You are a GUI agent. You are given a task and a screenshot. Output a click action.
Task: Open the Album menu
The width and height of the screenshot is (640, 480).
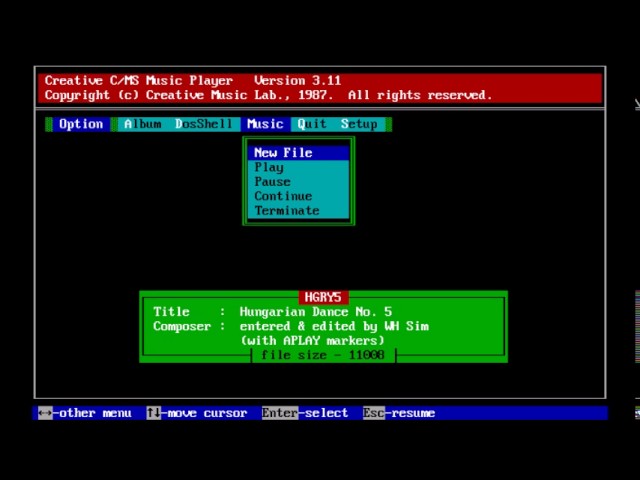click(x=142, y=124)
